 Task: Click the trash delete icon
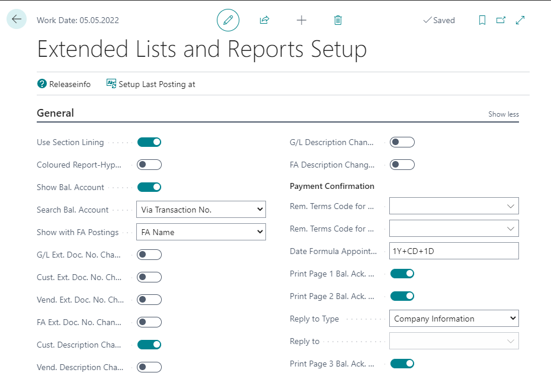[338, 20]
